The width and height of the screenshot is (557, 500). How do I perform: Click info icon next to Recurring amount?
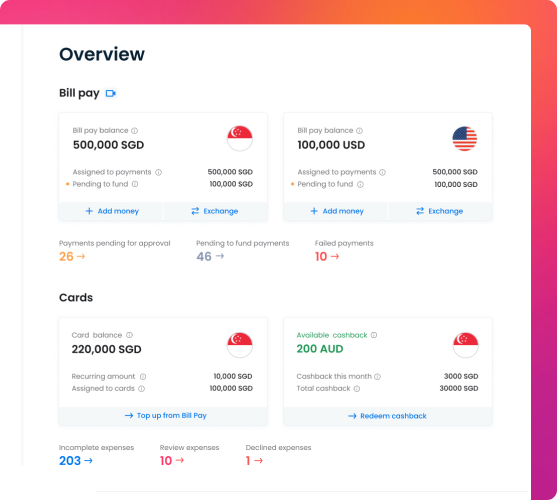[x=143, y=376]
